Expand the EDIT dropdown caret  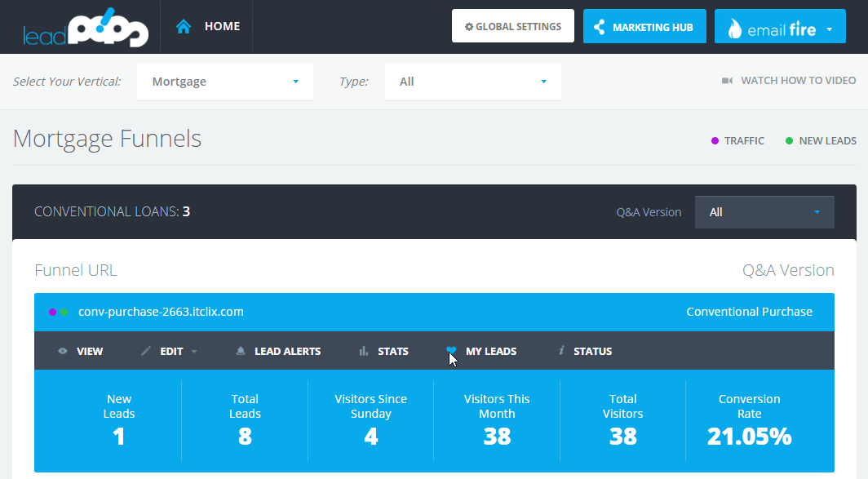194,352
